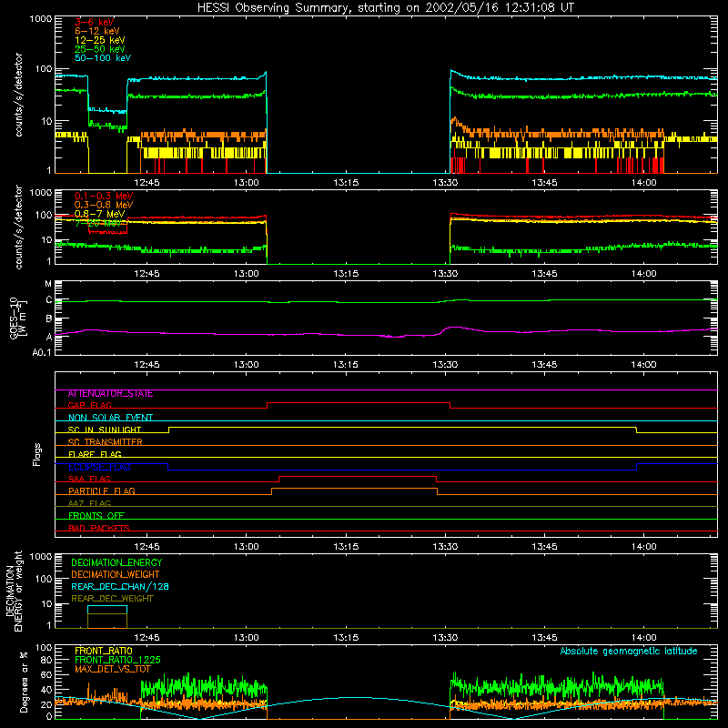Image resolution: width=728 pixels, height=728 pixels.
Task: Click the 7-20 MeV legend label
Action: [98, 223]
